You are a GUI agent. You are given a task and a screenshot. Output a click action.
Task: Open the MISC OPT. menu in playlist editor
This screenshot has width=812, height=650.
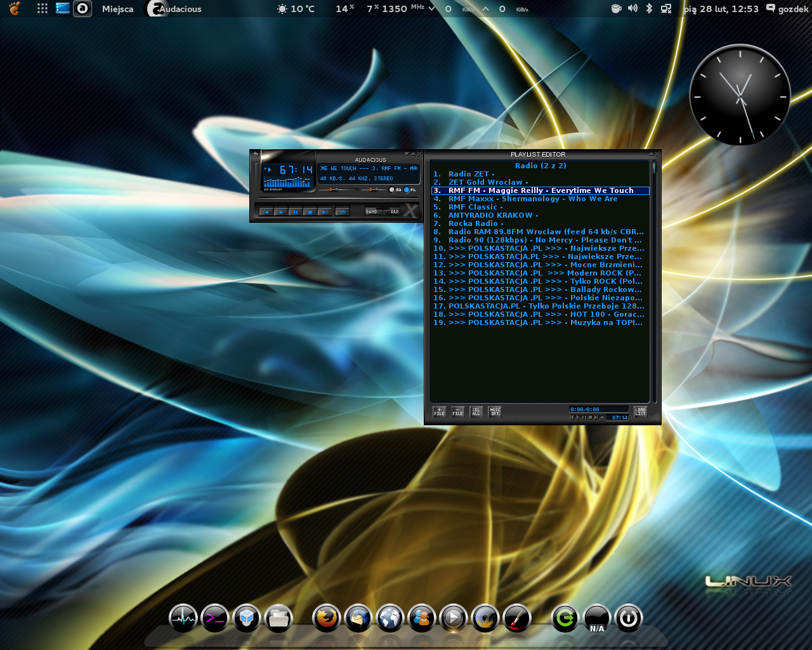pos(495,411)
